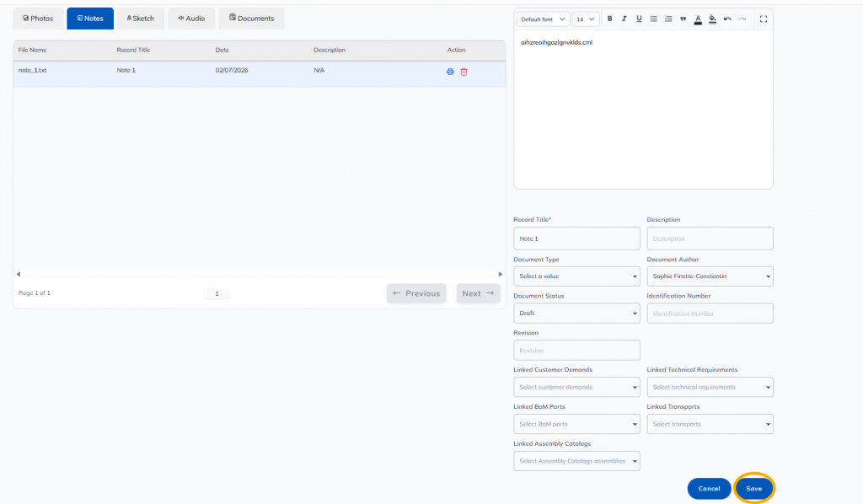Select page number 1

tap(217, 293)
